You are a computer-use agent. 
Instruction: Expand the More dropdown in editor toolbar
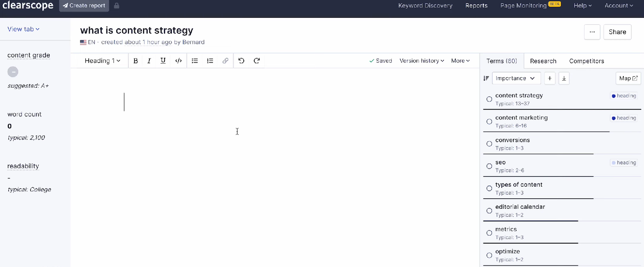point(461,61)
